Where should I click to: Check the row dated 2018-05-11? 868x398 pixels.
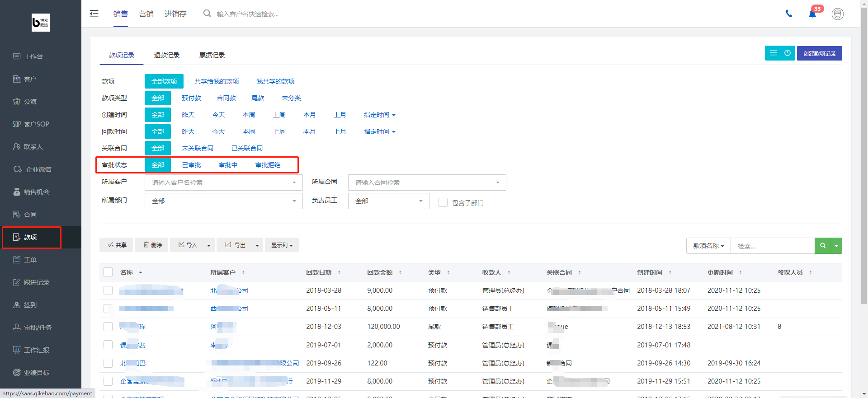[108, 309]
